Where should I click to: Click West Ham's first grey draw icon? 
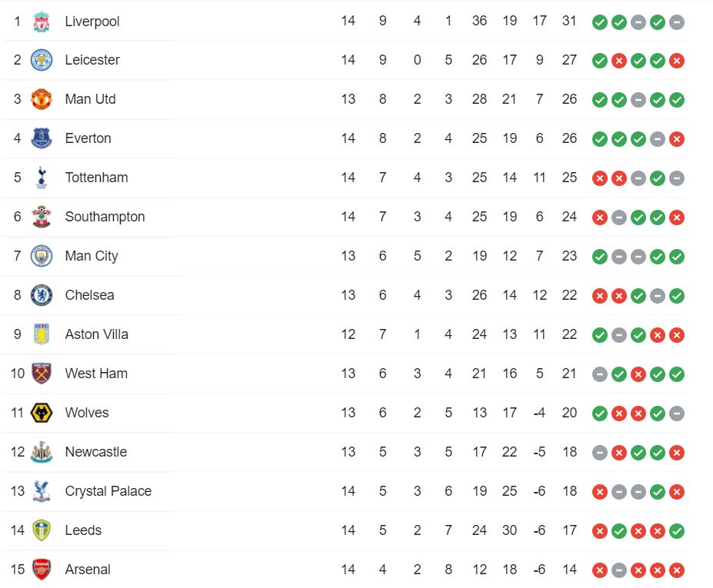(x=600, y=374)
